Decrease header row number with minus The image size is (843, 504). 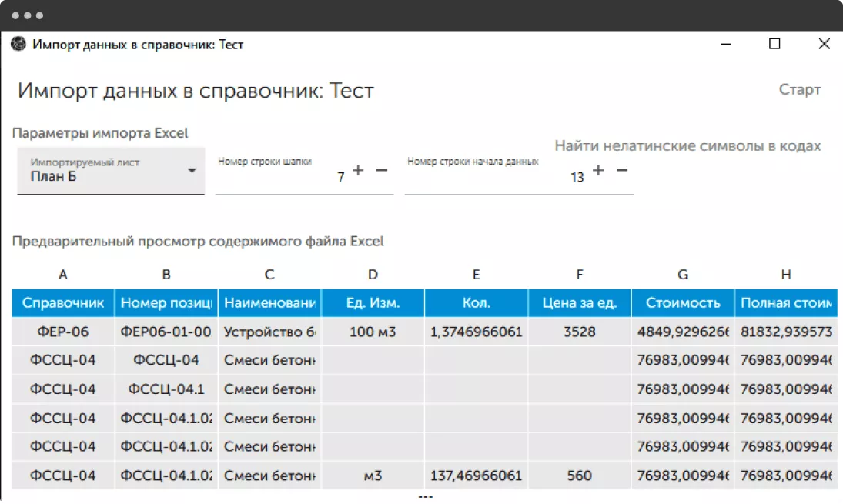point(382,170)
